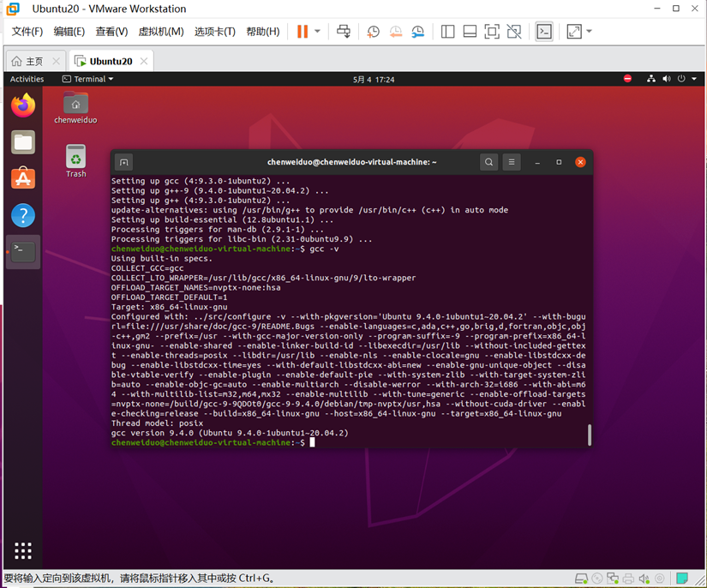Open Ubuntu Software from the dock

tap(23, 178)
